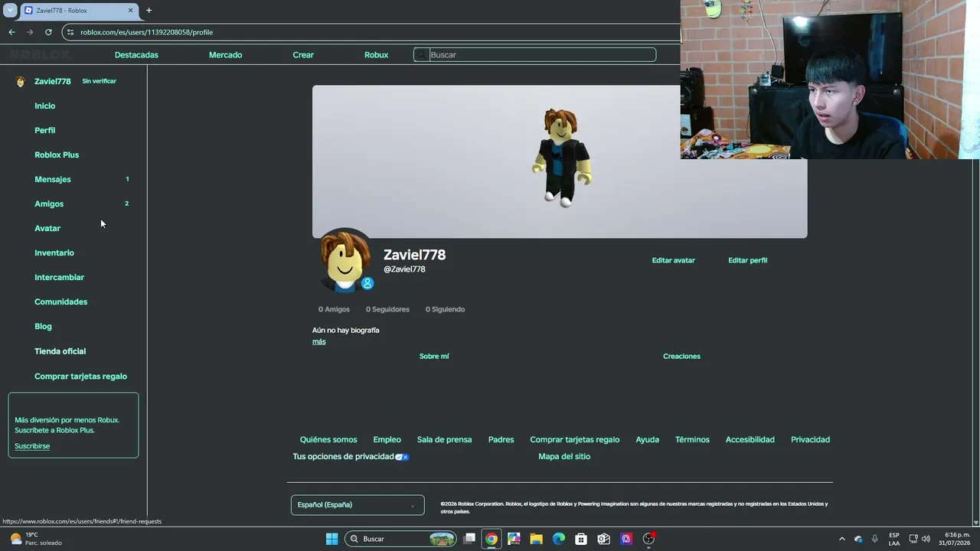Click the Suscribirse link
This screenshot has width=980, height=551.
pyautogui.click(x=32, y=446)
